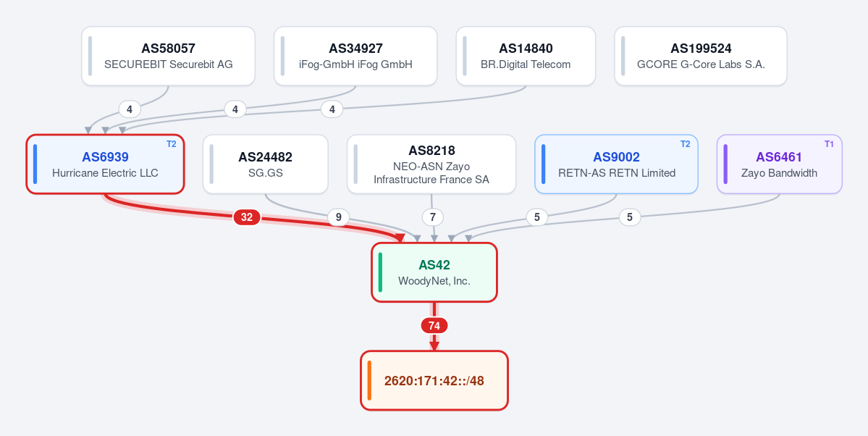Viewport: 868px width, 436px height.
Task: Select the AS58057 SECUREBIT node
Action: 168,56
